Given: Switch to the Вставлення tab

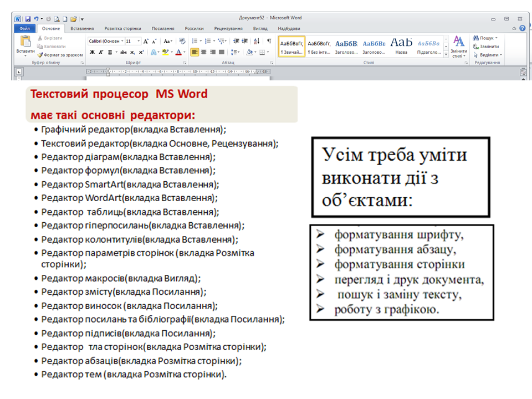Looking at the screenshot, I should point(82,28).
